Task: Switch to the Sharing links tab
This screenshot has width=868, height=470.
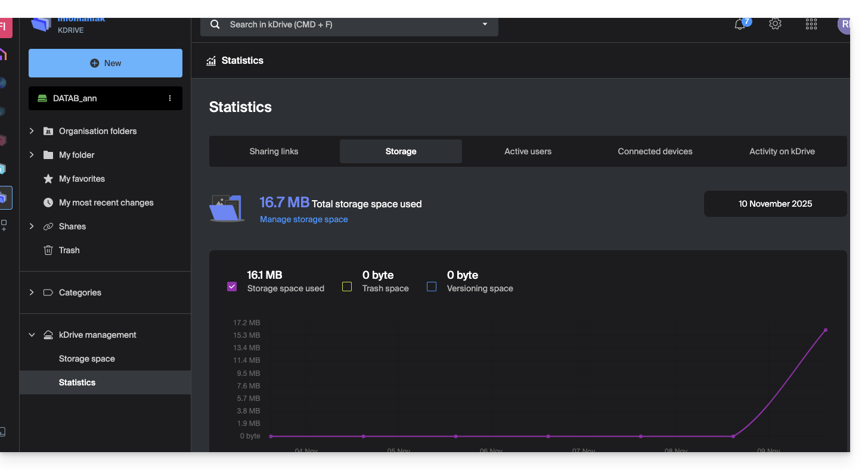Action: 274,151
